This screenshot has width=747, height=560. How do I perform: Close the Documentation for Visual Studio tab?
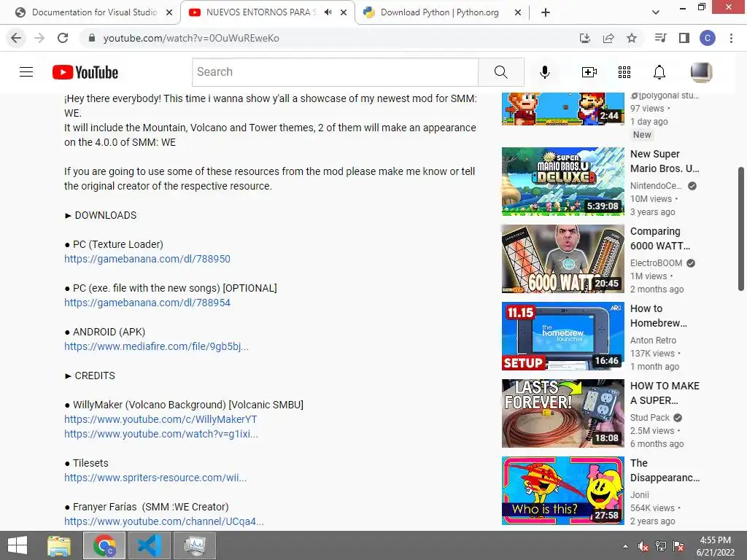pyautogui.click(x=169, y=13)
